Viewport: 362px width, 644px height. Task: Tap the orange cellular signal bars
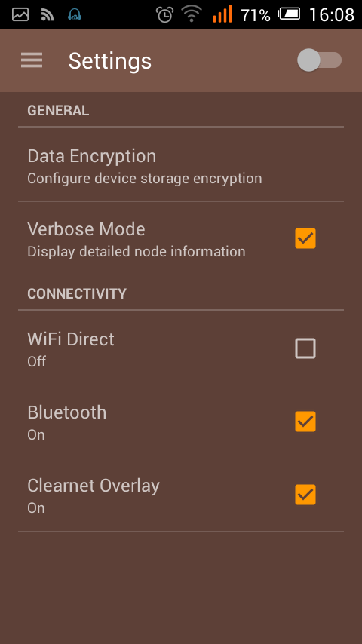tap(222, 14)
